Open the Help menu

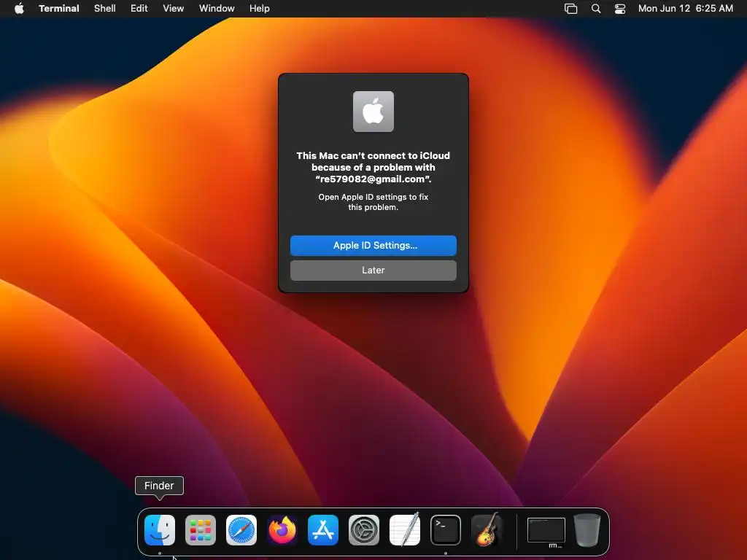pyautogui.click(x=260, y=9)
